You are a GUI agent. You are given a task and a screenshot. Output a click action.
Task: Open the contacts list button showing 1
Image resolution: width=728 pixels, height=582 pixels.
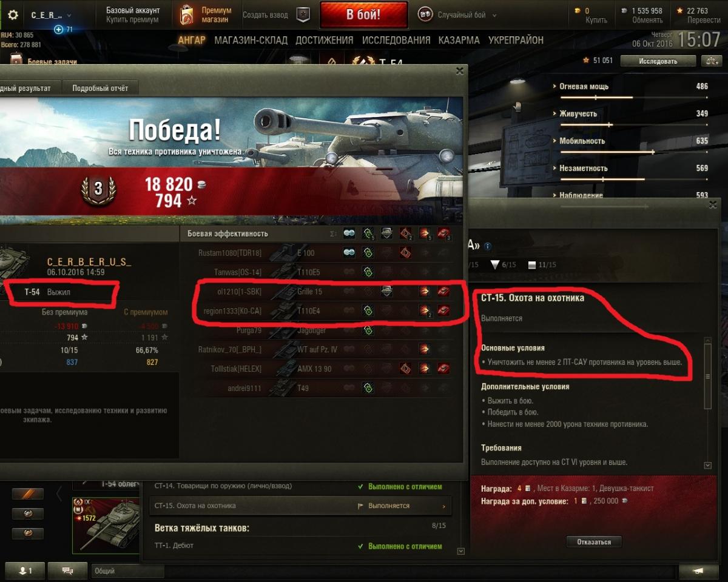pyautogui.click(x=24, y=570)
